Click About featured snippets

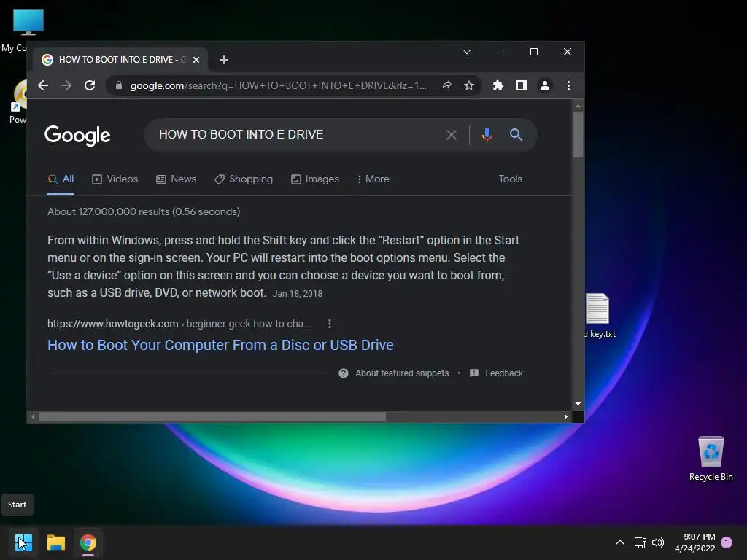pos(402,373)
